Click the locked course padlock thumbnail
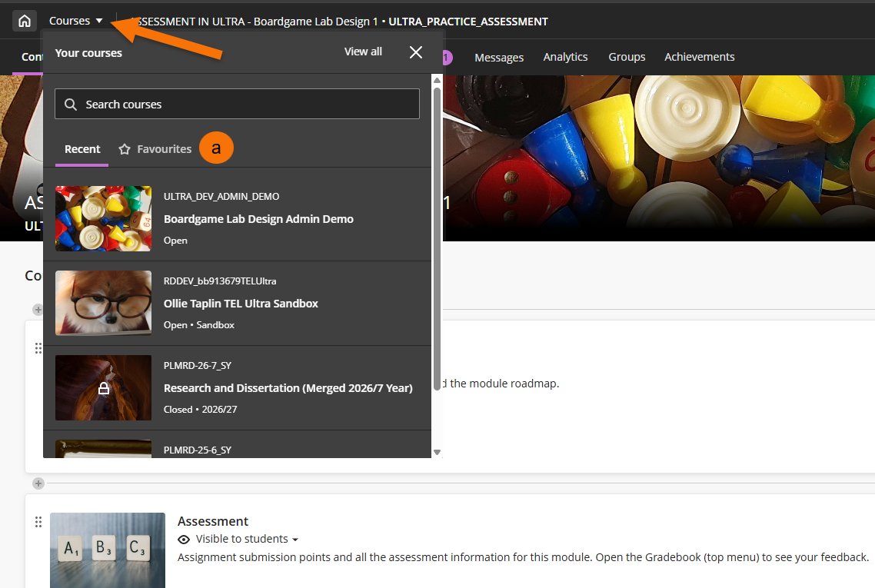The height and width of the screenshot is (588, 875). point(103,387)
